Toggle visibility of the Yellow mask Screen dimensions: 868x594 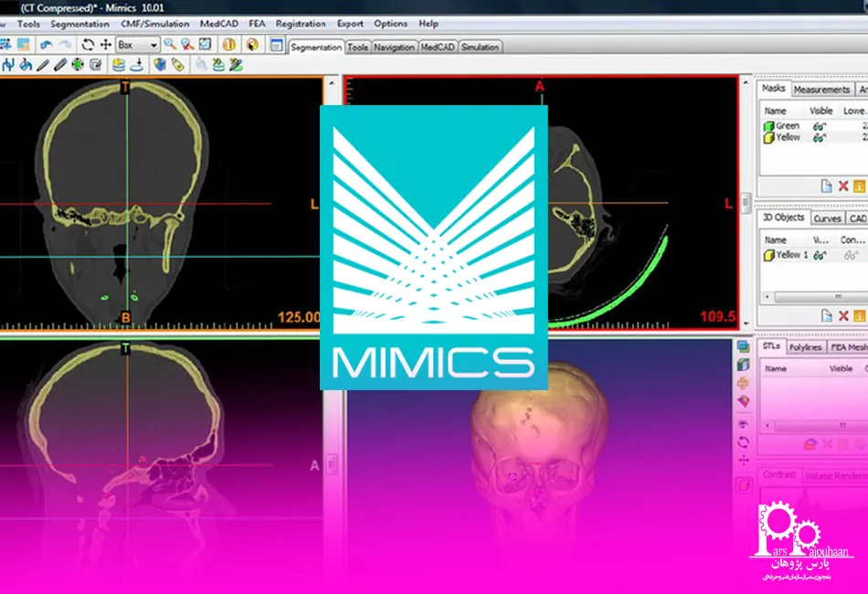click(820, 138)
